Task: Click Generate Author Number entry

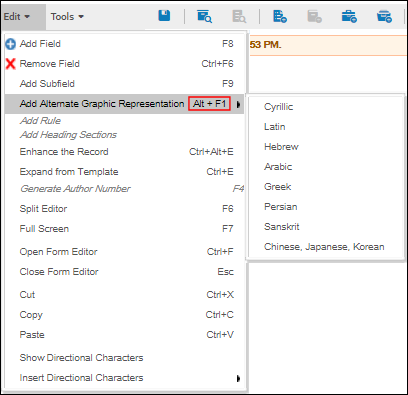Action: [x=125, y=189]
